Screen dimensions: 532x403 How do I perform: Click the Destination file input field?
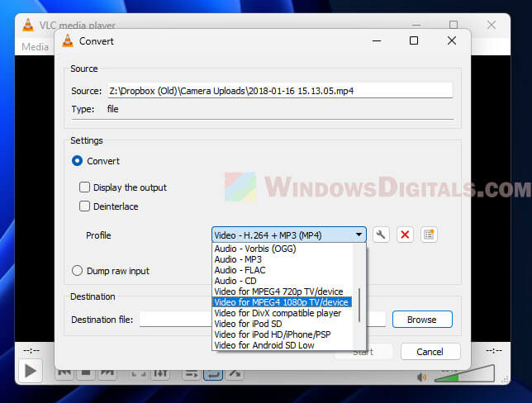pos(263,320)
